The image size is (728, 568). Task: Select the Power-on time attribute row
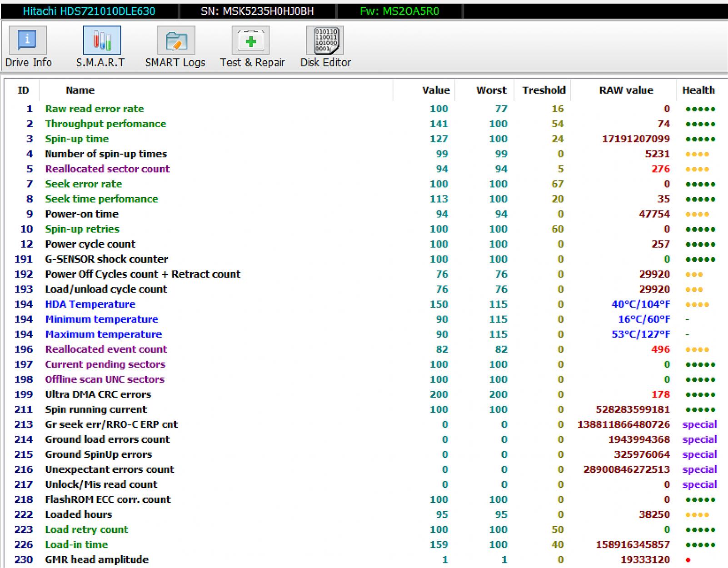[81, 214]
